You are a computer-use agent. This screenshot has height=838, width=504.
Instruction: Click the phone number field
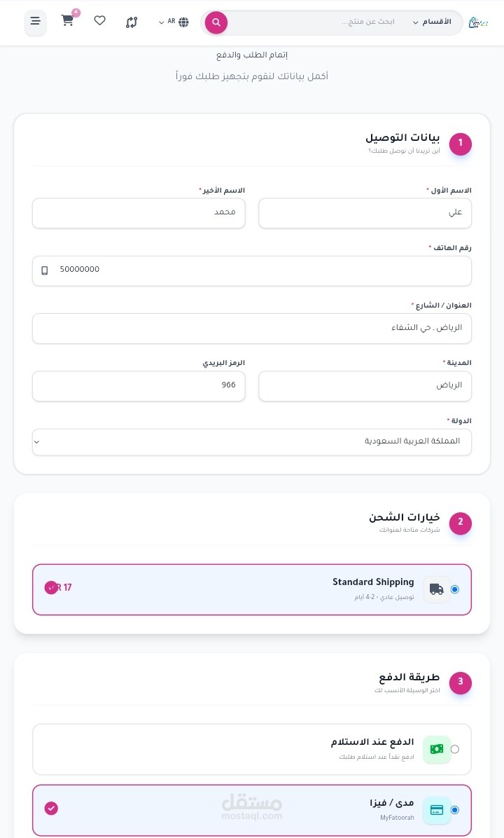(x=252, y=270)
